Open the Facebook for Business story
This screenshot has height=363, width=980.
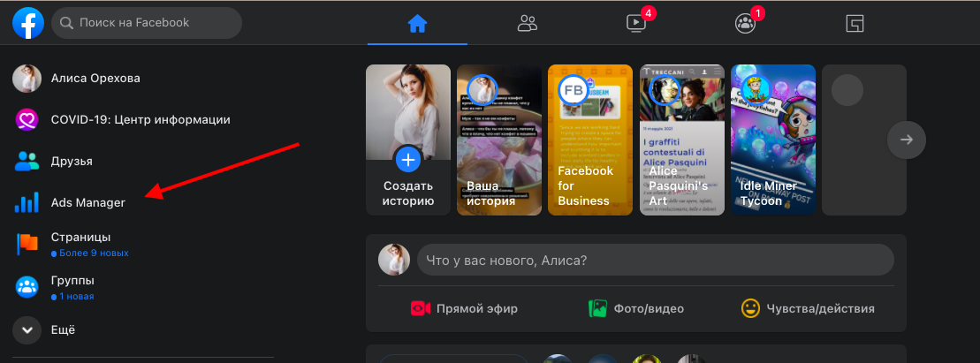[x=590, y=140]
